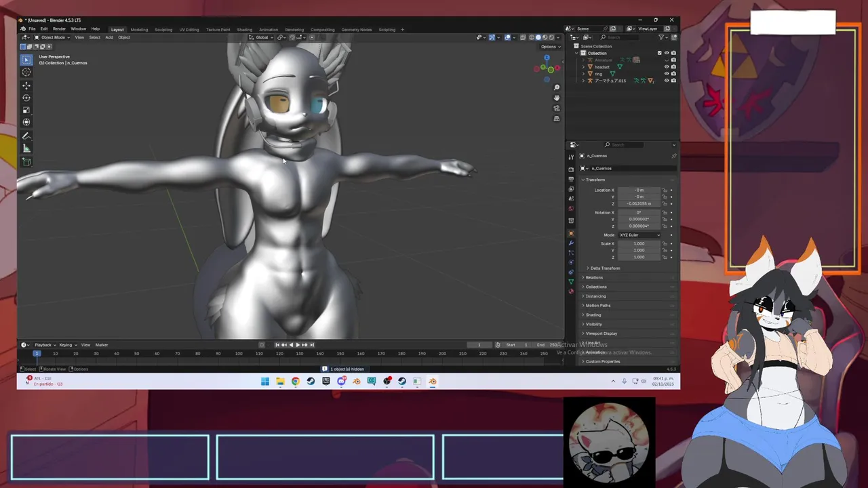Open the Edit menu
Image resolution: width=868 pixels, height=488 pixels.
pyautogui.click(x=44, y=29)
